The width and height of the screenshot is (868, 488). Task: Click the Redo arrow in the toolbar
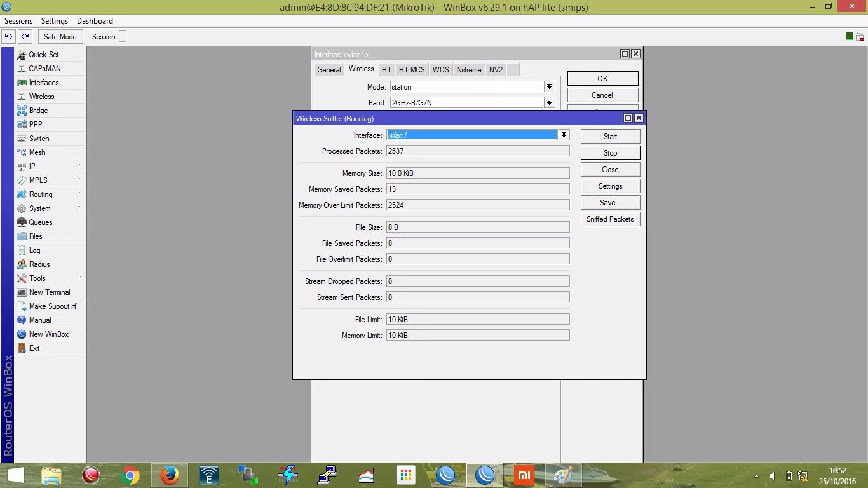[25, 37]
